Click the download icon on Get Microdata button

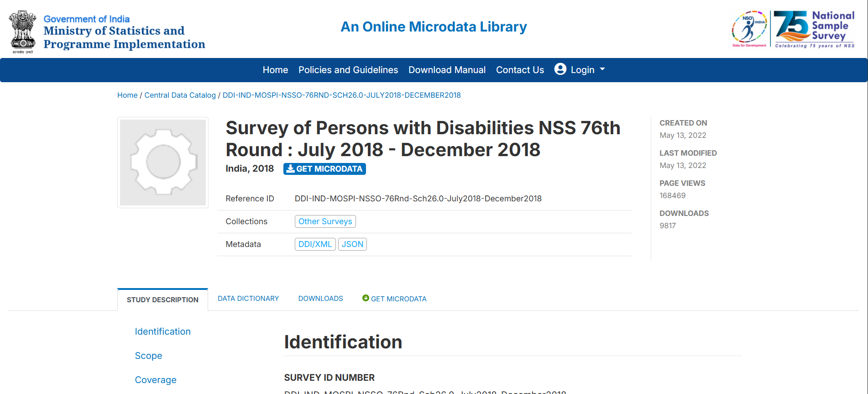(x=290, y=169)
